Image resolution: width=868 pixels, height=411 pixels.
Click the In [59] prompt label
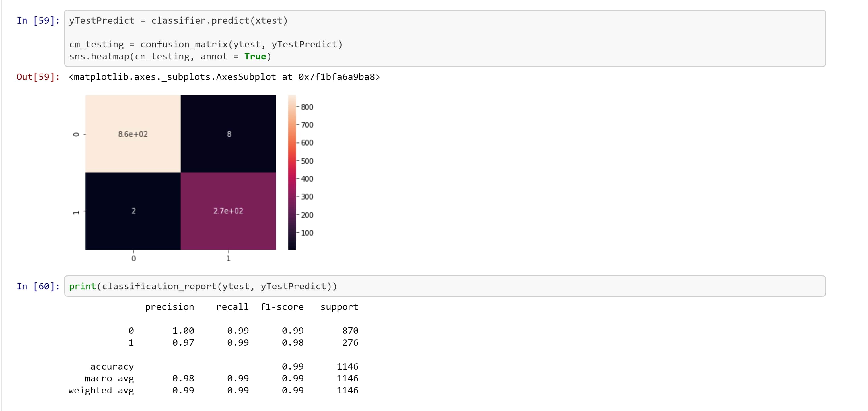pyautogui.click(x=38, y=20)
